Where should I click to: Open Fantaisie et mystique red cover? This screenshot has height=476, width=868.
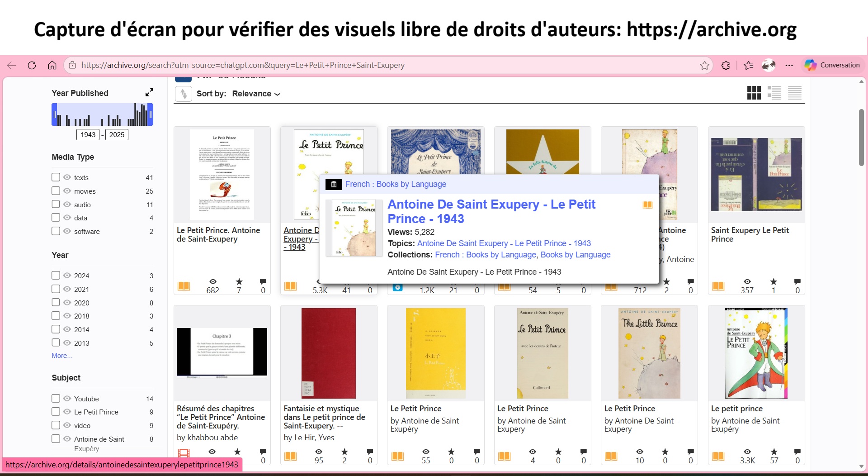click(329, 353)
